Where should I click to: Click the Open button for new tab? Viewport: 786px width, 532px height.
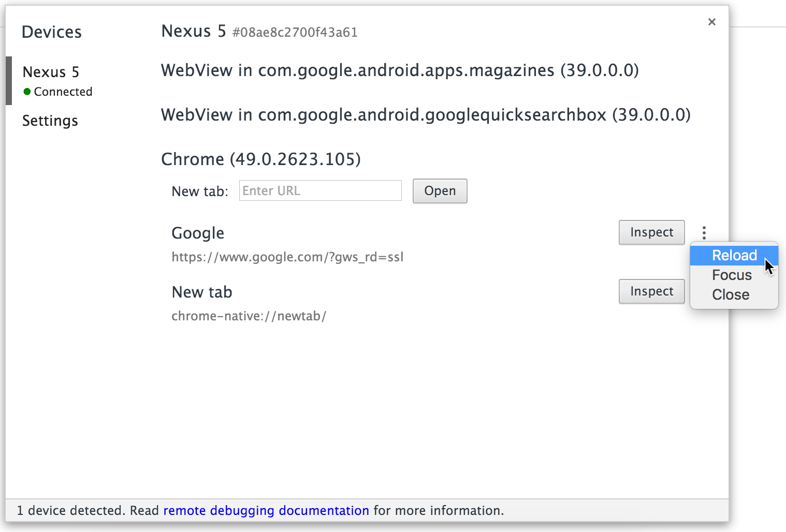(440, 191)
